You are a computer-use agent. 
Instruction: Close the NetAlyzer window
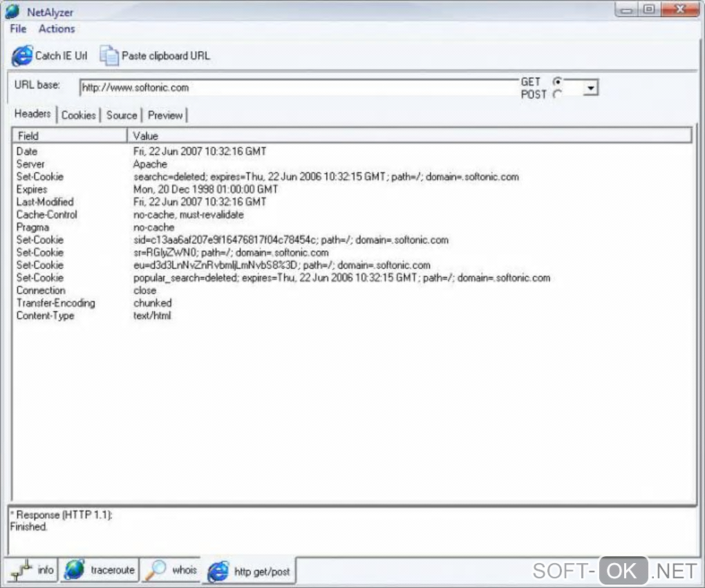pos(681,10)
